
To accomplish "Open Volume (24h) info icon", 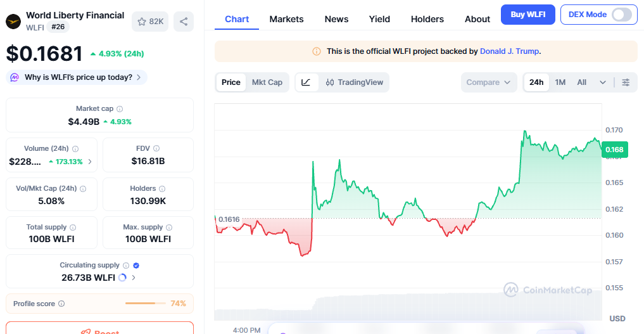I will click(75, 149).
